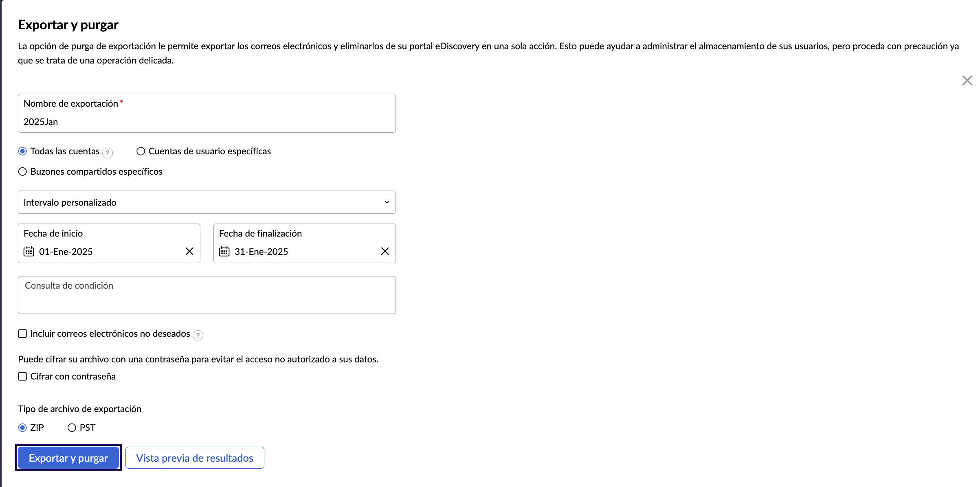
Task: Expand the Intervalo personalizado dropdown
Action: click(207, 202)
